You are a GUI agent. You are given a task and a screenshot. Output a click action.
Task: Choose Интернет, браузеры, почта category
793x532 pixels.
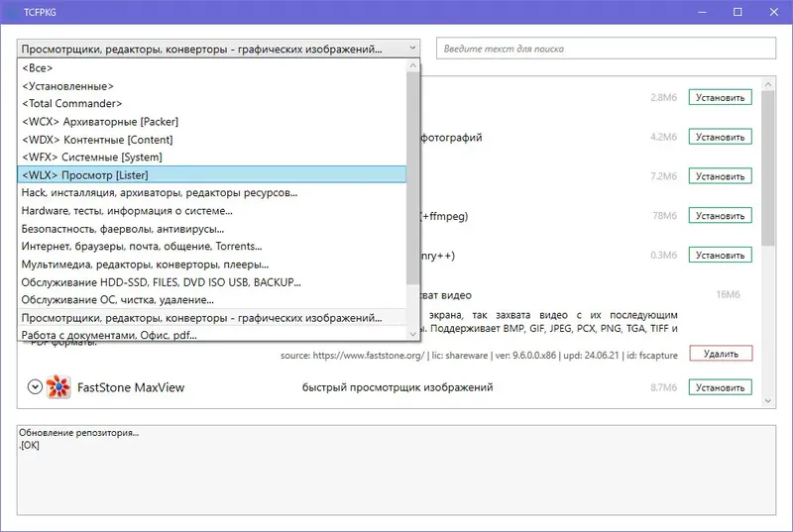tap(211, 247)
